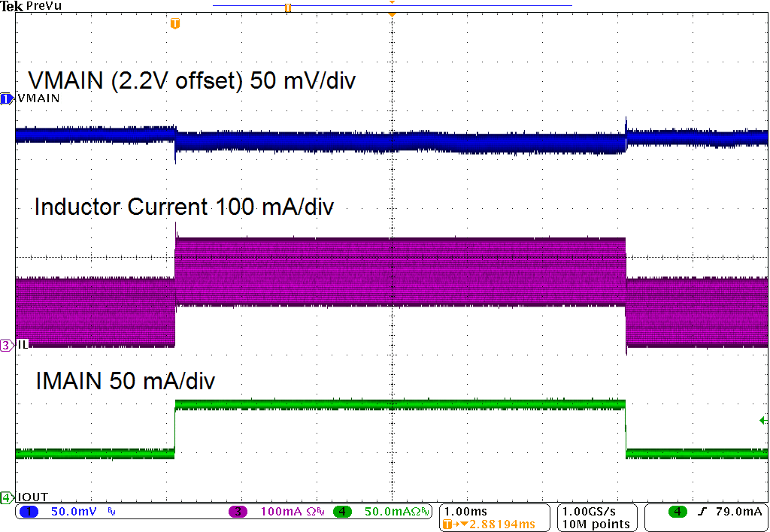
Task: Click the orange T marker inside the graticule
Action: coord(174,23)
